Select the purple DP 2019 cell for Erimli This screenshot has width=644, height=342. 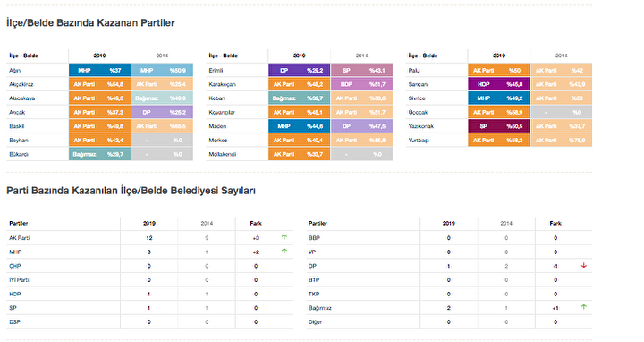pyautogui.click(x=300, y=71)
